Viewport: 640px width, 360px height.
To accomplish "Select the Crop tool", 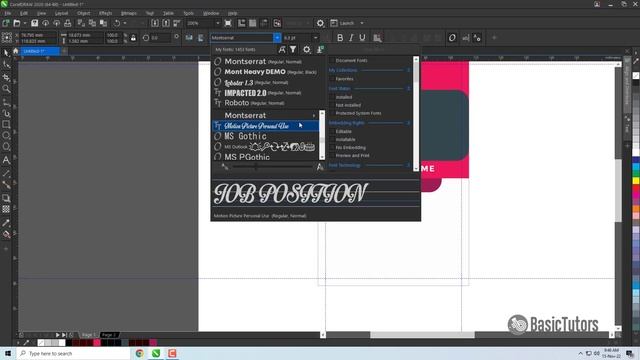I will coord(6,77).
